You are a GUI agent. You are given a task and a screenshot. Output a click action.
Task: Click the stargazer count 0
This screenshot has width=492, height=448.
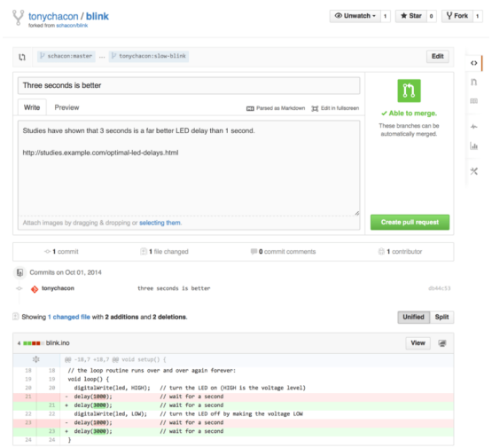pos(432,16)
